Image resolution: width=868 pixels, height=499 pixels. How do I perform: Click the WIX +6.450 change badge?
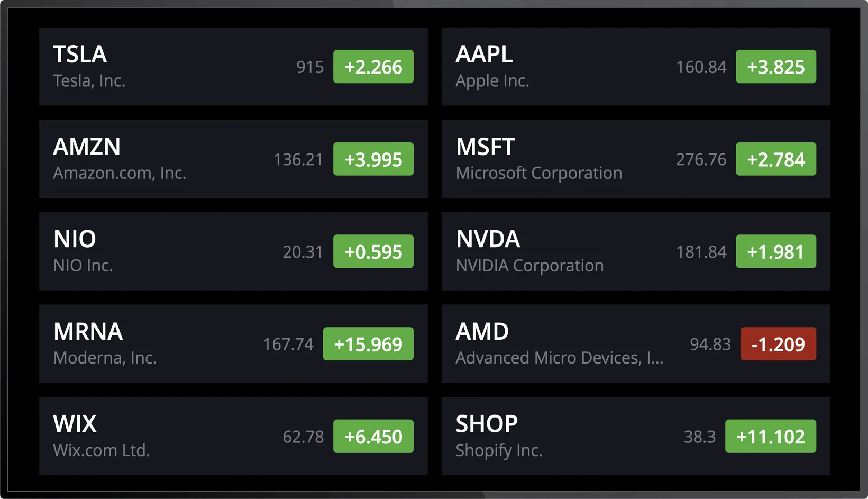(x=373, y=437)
